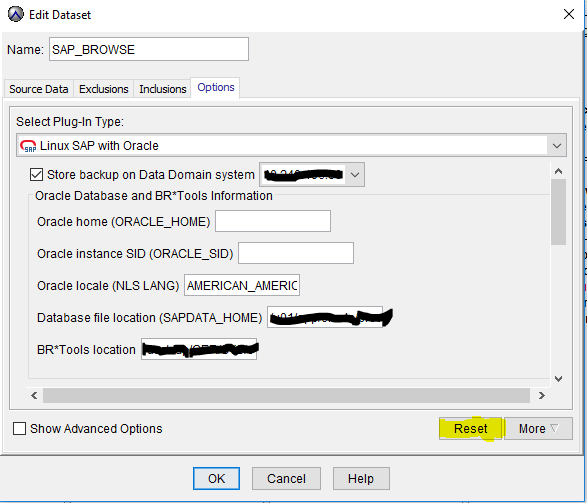Click the Oracle instance SID field

[x=296, y=253]
